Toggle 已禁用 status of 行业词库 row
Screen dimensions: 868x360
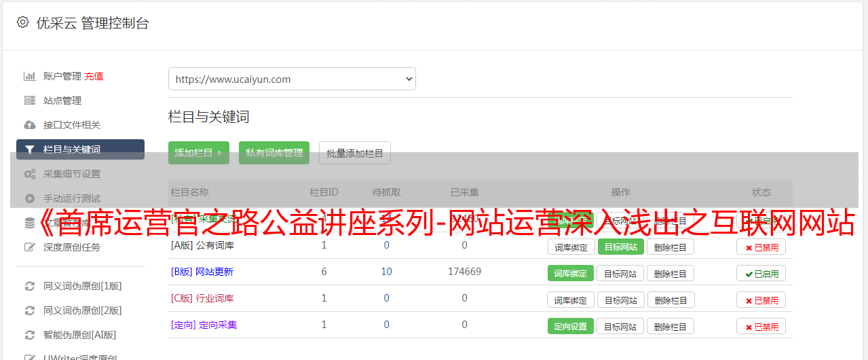(x=761, y=300)
